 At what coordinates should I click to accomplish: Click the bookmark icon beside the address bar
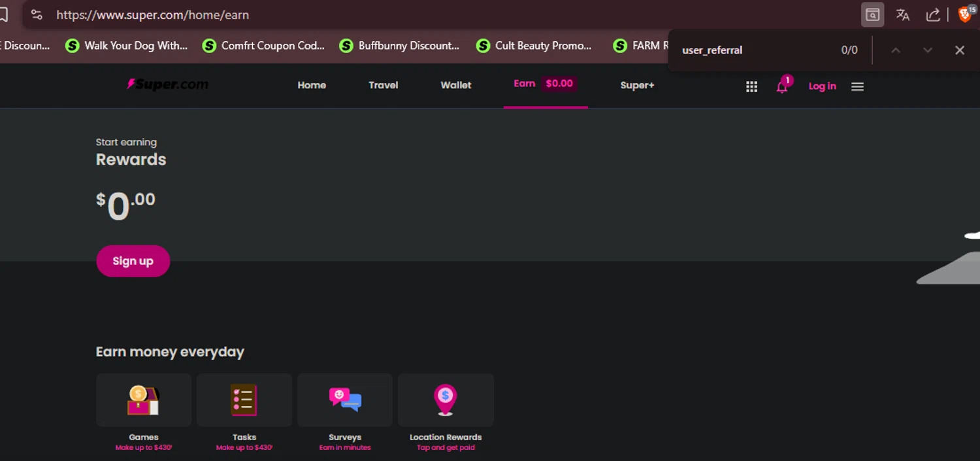click(x=4, y=14)
